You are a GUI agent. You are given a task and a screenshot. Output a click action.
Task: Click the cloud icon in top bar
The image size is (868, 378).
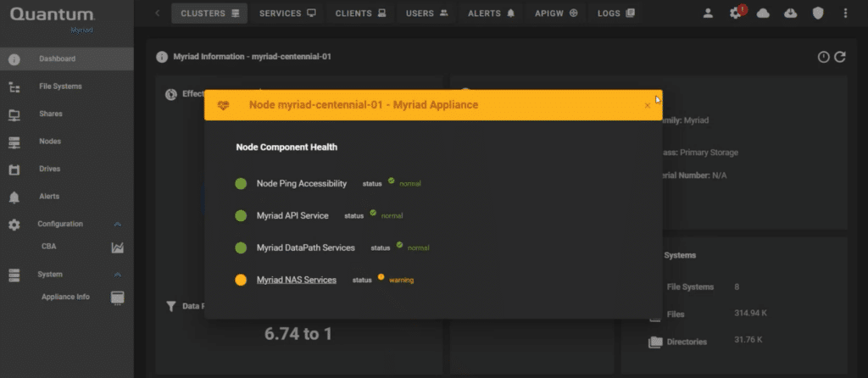[x=764, y=14]
